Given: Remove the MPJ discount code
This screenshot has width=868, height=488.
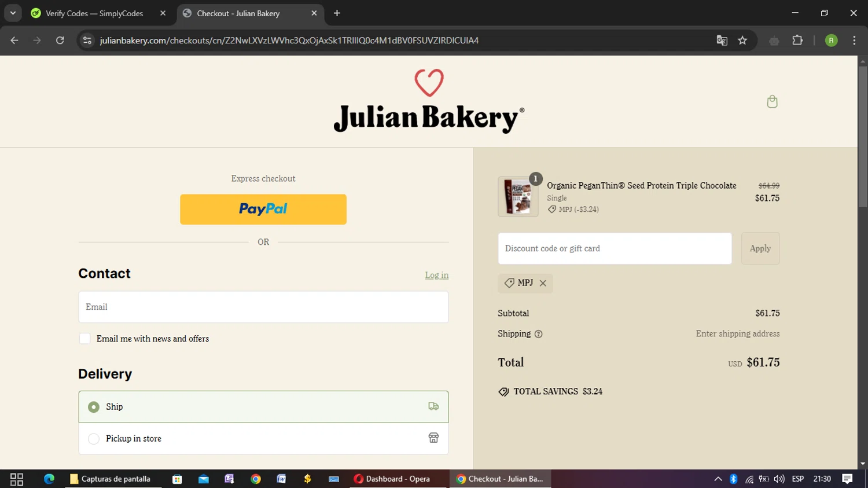Looking at the screenshot, I should coord(543,283).
